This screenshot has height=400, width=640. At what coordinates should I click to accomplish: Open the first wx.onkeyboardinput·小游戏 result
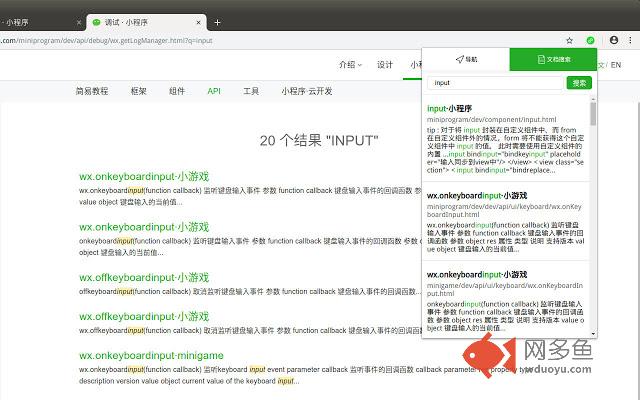point(136,174)
